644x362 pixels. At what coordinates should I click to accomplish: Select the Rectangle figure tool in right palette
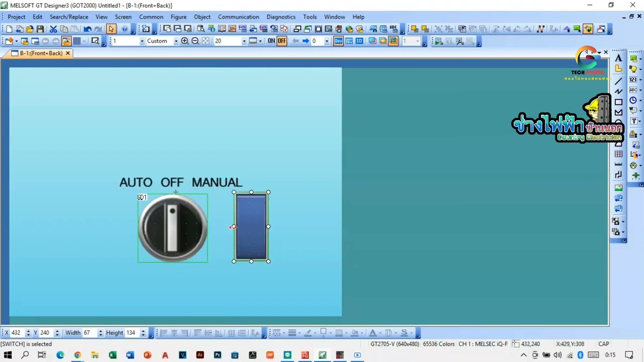click(618, 102)
